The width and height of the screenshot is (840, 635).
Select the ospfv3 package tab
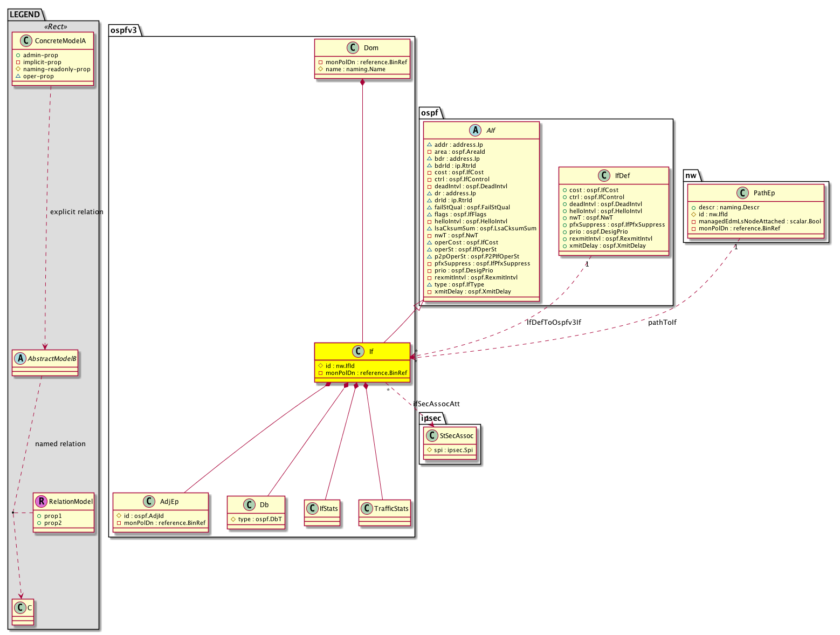click(124, 30)
